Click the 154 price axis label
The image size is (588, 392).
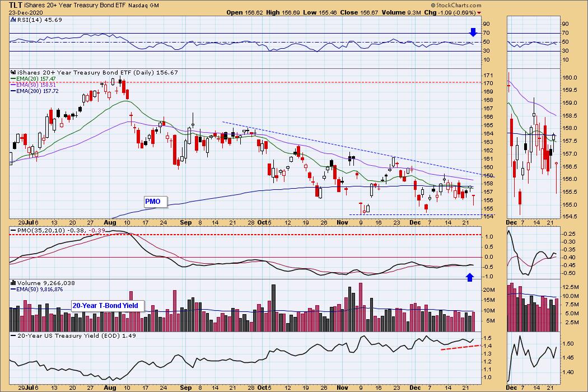488,217
